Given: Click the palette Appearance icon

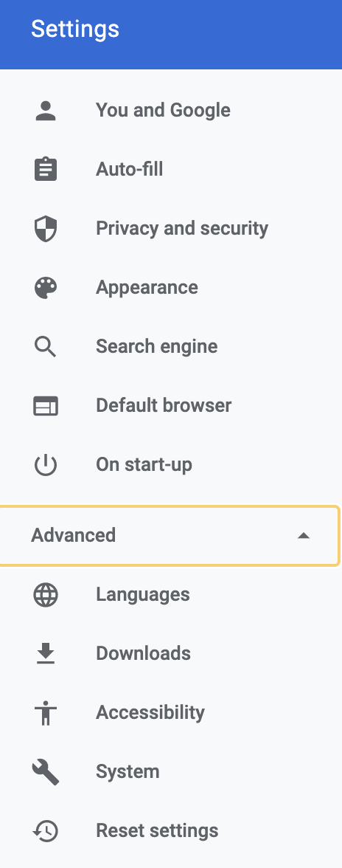Looking at the screenshot, I should (46, 287).
